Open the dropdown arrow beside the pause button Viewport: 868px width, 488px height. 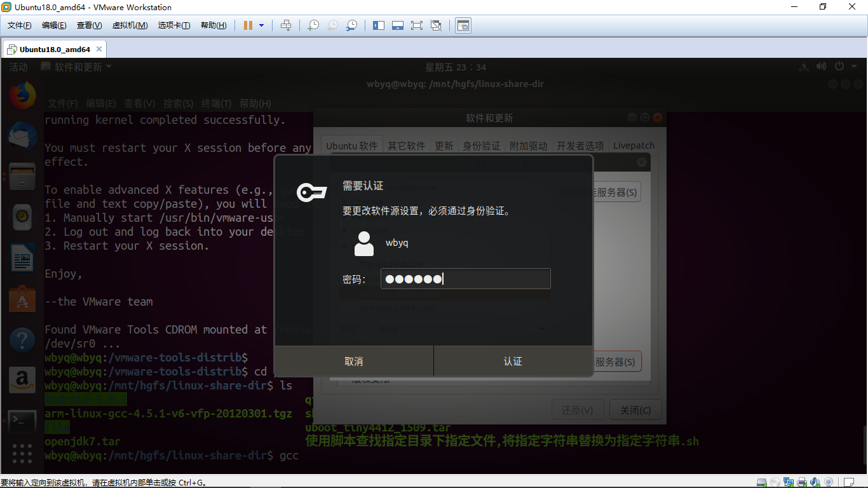coord(261,25)
